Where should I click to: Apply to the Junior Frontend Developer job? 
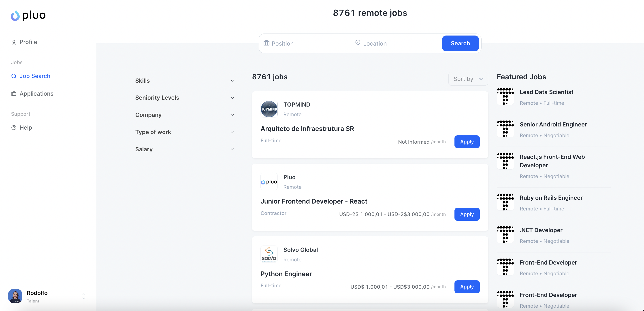click(x=467, y=214)
